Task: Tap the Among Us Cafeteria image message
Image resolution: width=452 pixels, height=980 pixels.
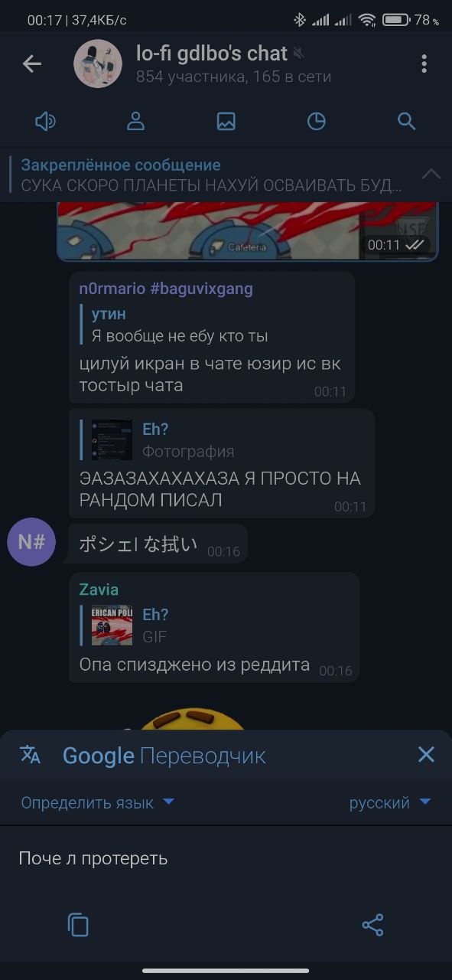Action: (248, 230)
